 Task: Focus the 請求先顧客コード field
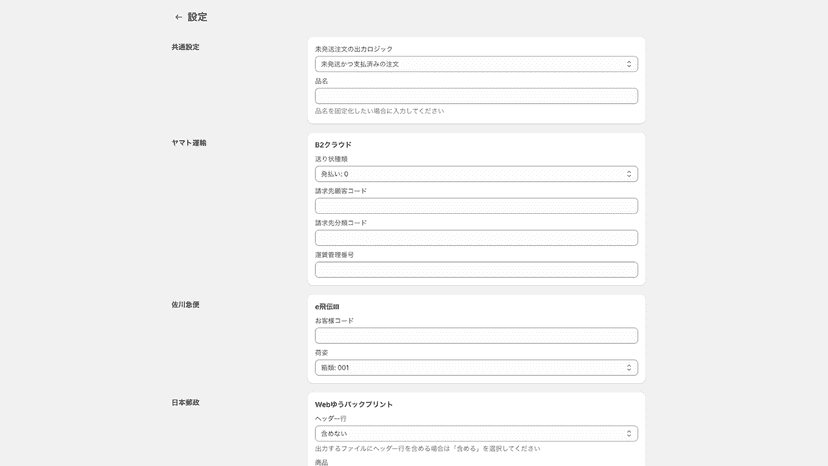pos(476,206)
